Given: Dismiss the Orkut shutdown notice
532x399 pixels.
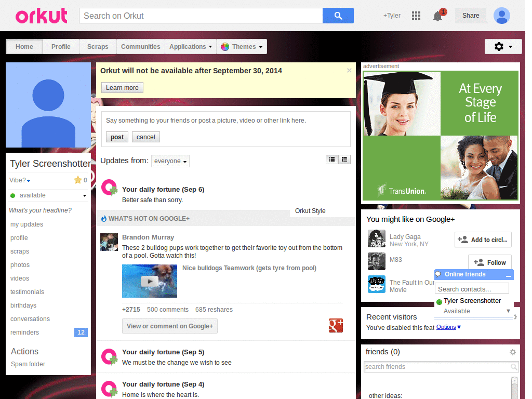Looking at the screenshot, I should coord(349,70).
